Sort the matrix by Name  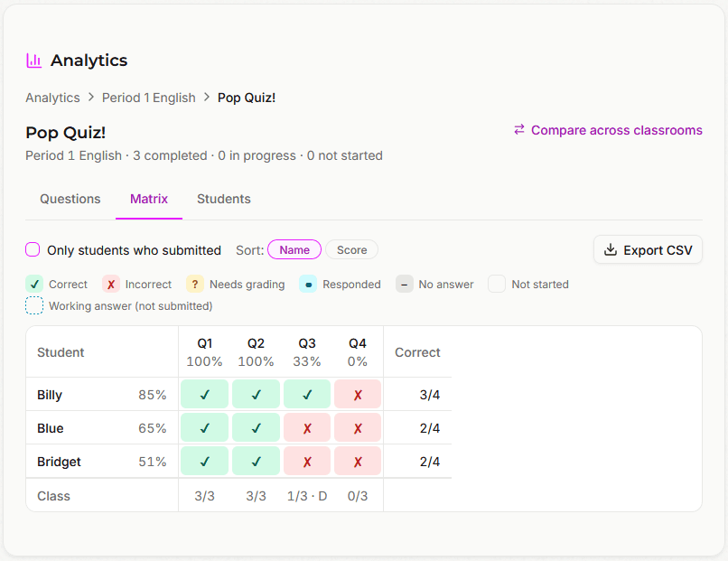294,250
